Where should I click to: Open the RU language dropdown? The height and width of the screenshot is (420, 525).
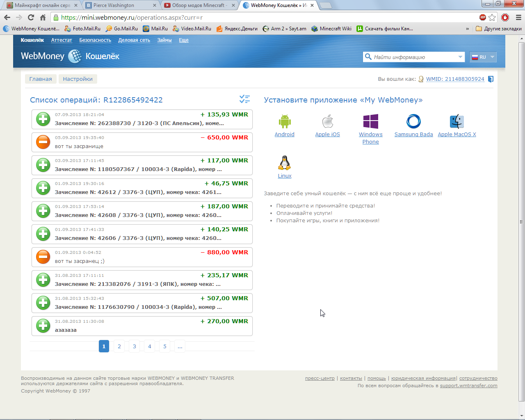[x=483, y=57]
